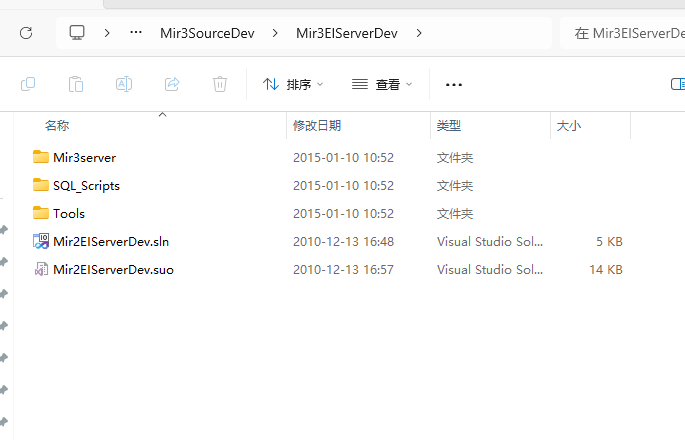
Task: Click the Delete trash icon
Action: pos(220,84)
